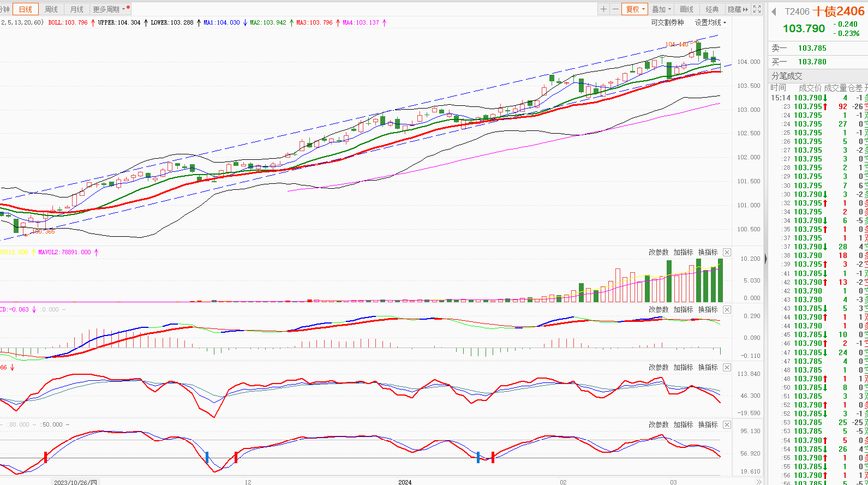Open the 叠加 overlay dropdown
Viewport: 868px width, 485px height.
(662, 9)
